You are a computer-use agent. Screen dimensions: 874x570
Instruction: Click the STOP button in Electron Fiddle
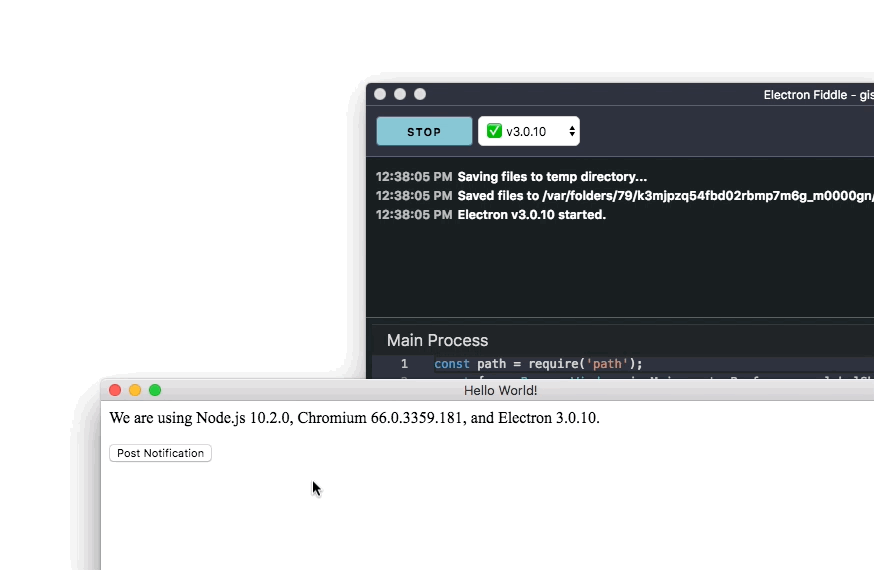[x=424, y=131]
